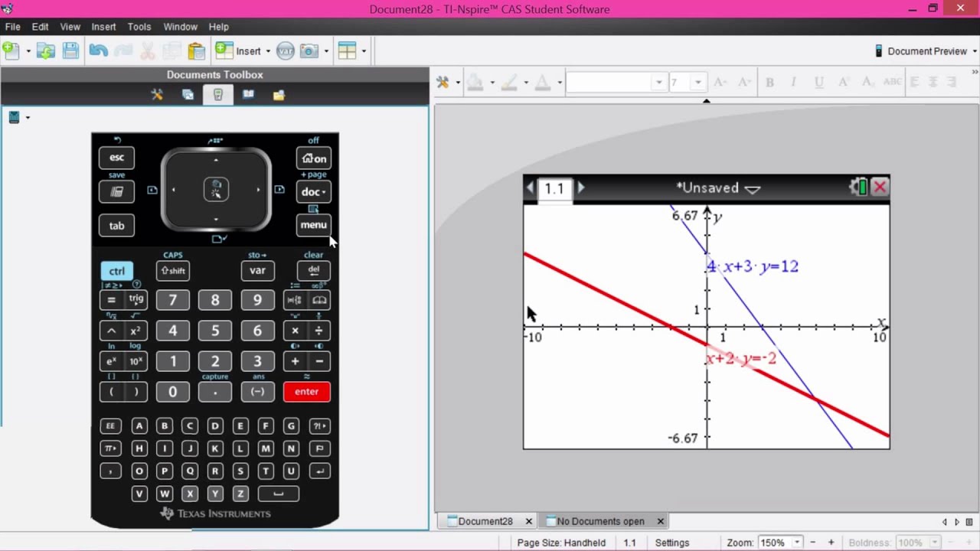Click the Variables (var) toolbar icon
This screenshot has width=980, height=551.
(x=286, y=51)
